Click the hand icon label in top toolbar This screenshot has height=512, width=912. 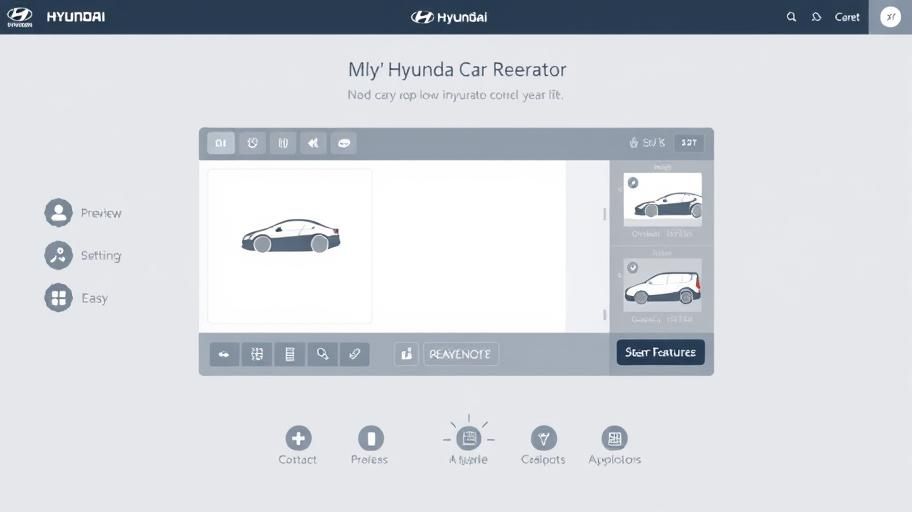point(647,143)
